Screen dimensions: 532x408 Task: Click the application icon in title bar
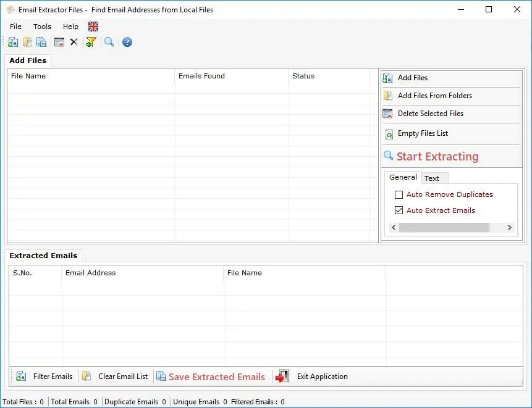coord(11,10)
